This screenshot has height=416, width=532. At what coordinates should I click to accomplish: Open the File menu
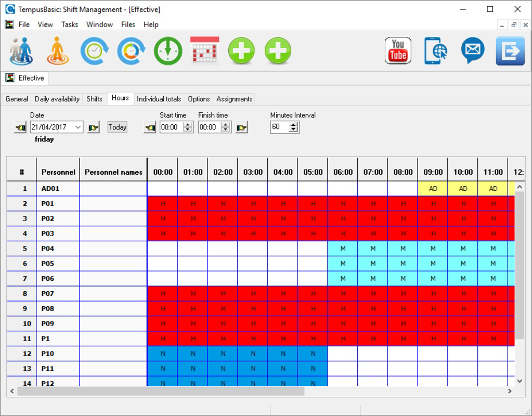(24, 24)
